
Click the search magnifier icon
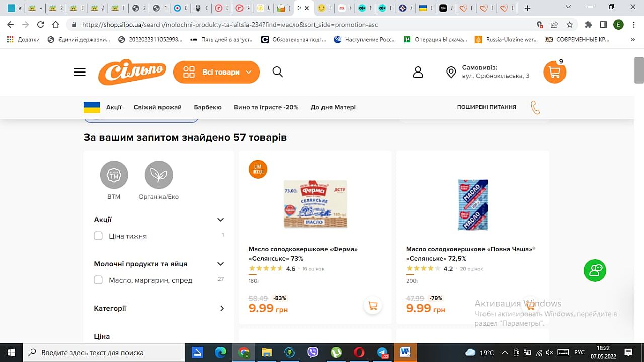tap(277, 72)
